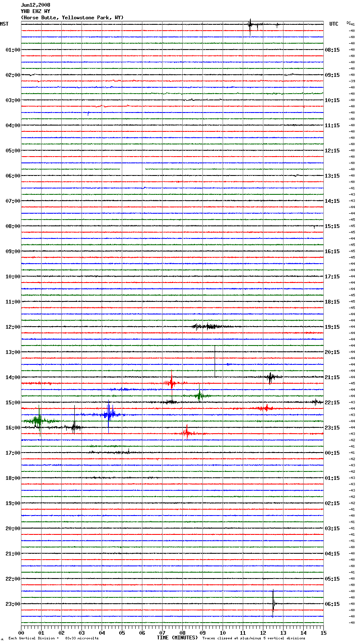Click the red burst just below the 14:00 trace
357x644 pixels.
coord(171,383)
